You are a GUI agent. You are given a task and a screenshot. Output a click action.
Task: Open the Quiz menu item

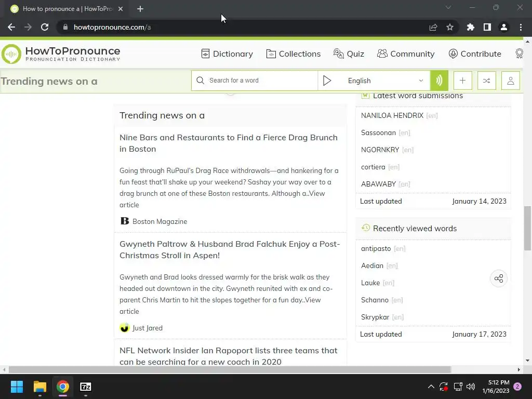tap(349, 54)
